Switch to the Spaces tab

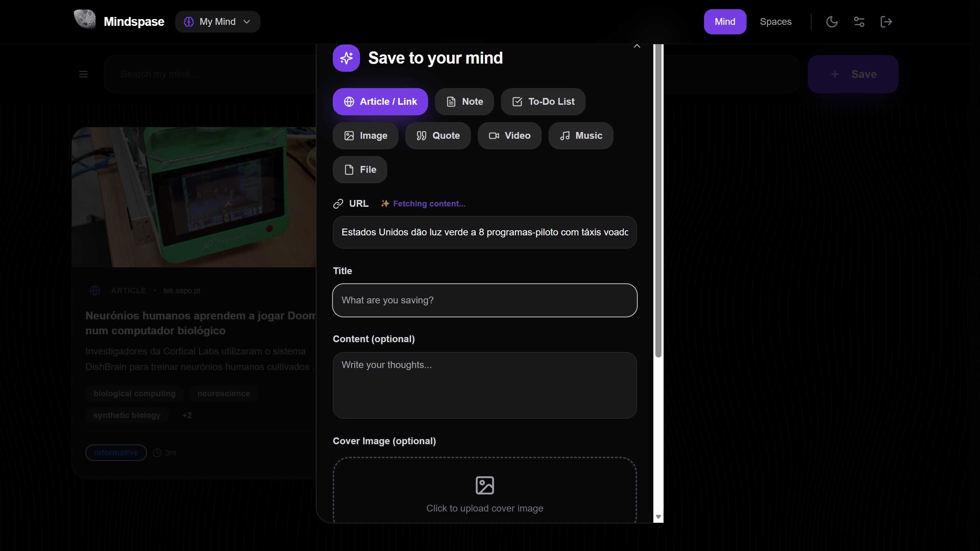point(775,22)
